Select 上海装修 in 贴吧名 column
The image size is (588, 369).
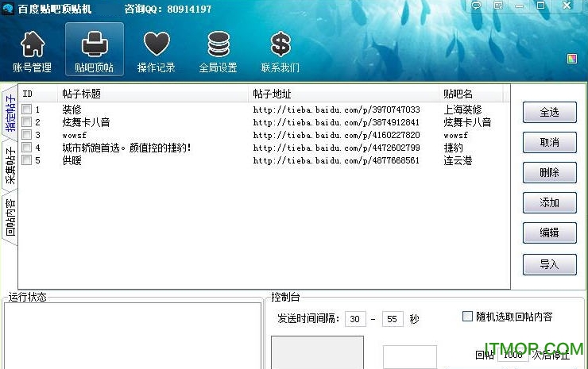pos(462,110)
